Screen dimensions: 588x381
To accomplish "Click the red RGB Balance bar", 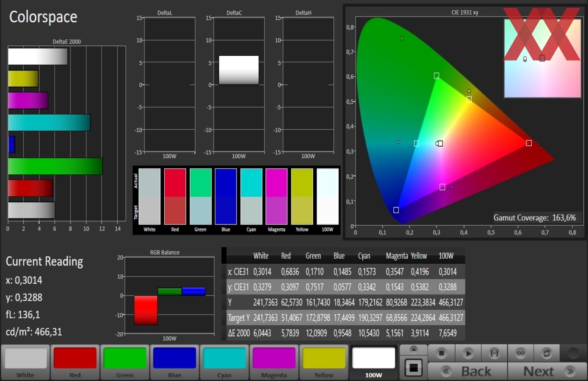I will click(146, 310).
